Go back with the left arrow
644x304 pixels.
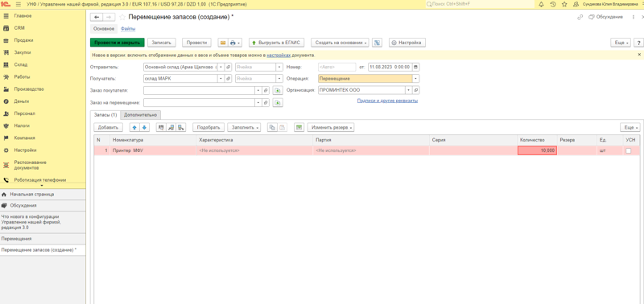pyautogui.click(x=97, y=17)
